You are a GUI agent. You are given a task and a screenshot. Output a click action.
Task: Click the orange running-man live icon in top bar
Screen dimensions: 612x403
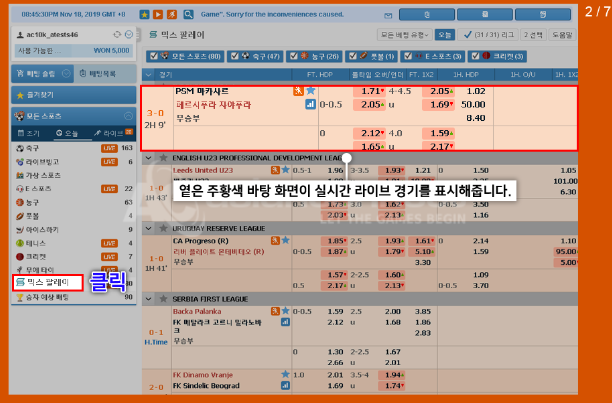(x=172, y=15)
